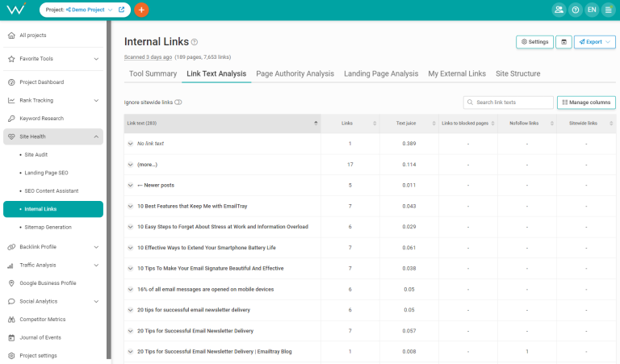Click the Site Health heart icon
The height and width of the screenshot is (364, 620).
11,136
